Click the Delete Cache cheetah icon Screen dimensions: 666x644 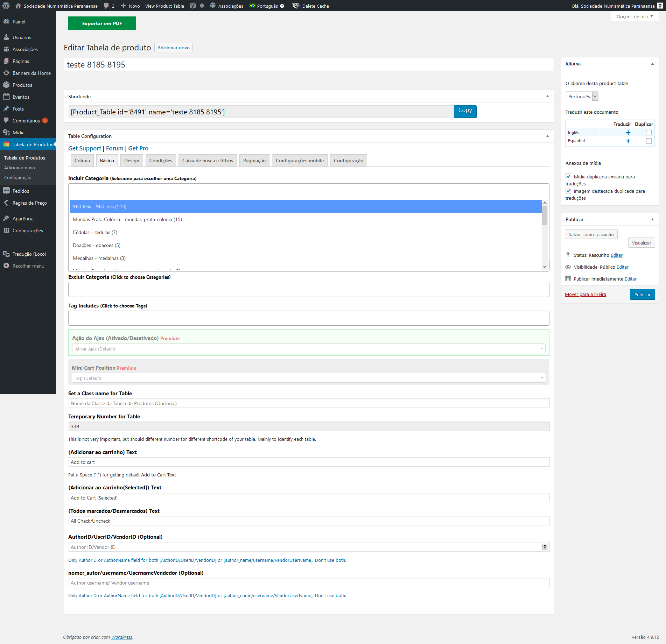296,6
